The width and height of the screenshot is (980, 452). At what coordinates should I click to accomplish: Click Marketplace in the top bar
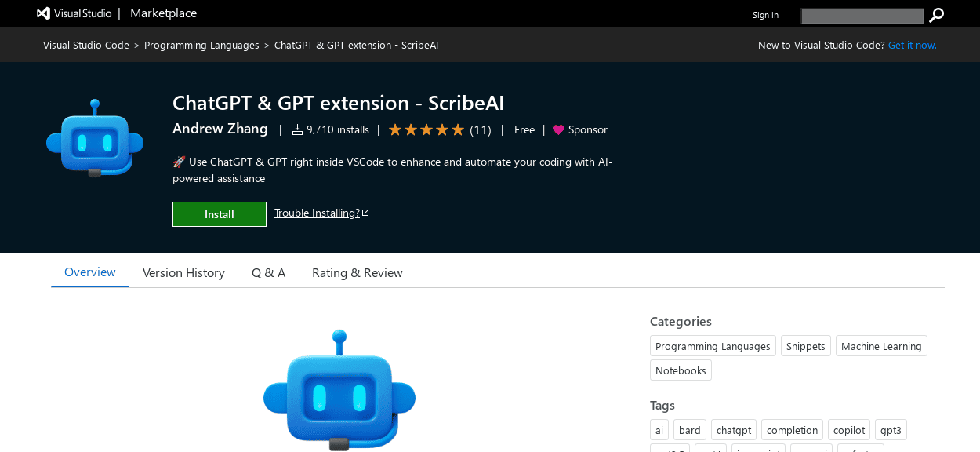[x=163, y=13]
